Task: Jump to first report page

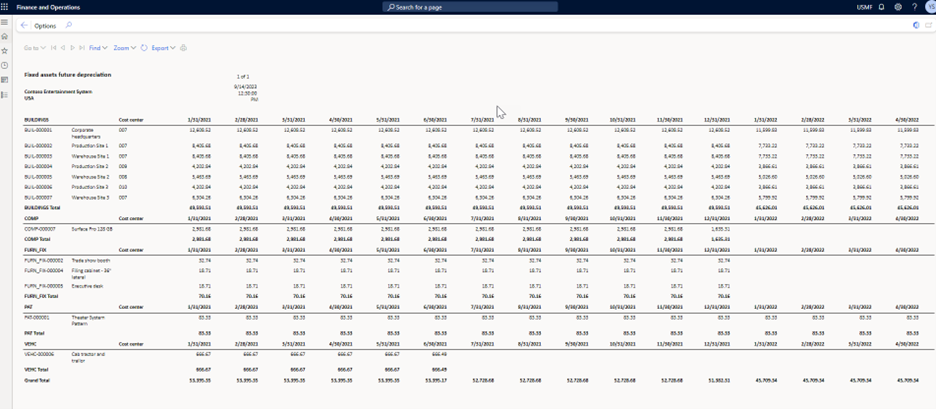Action: pos(54,48)
